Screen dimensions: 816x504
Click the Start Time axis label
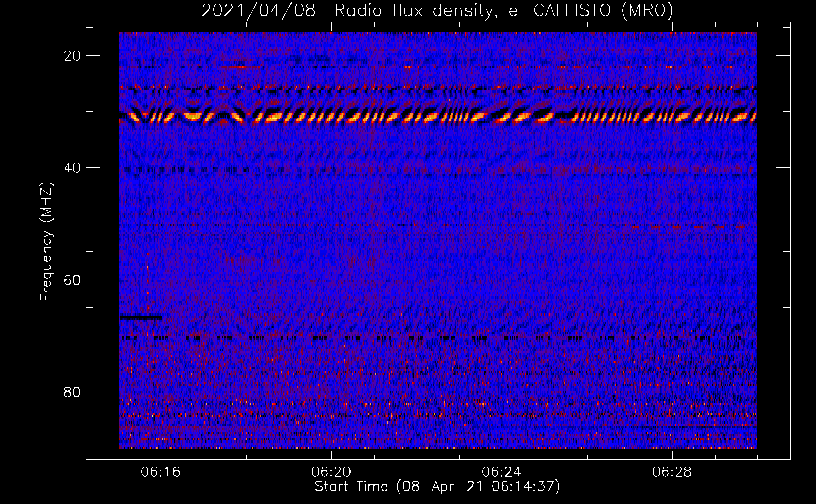pos(437,487)
